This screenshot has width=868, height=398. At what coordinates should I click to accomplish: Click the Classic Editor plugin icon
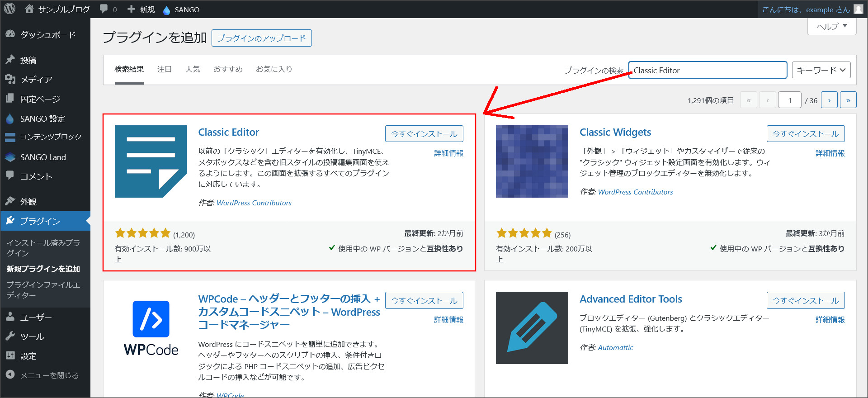tap(151, 161)
